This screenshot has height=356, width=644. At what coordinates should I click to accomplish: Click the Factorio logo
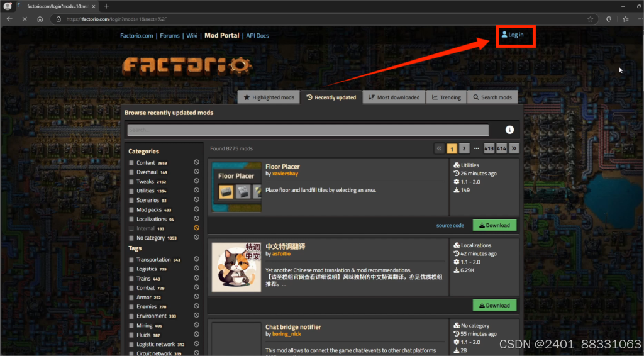coord(187,66)
